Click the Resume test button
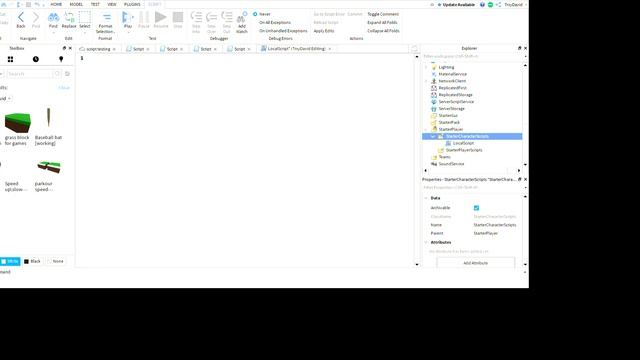The height and width of the screenshot is (360, 640). (x=161, y=17)
